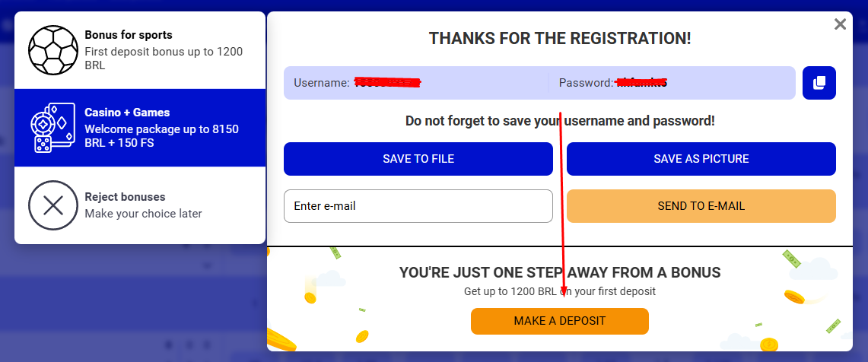Click the save username and password reminder

tap(559, 121)
